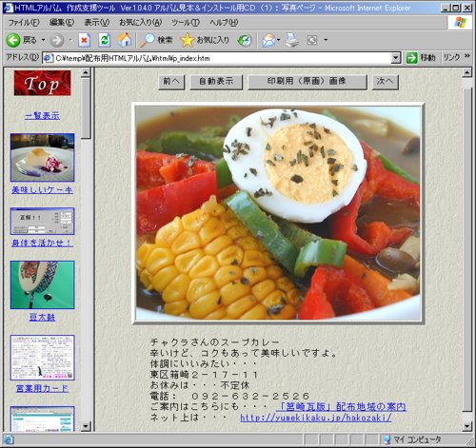476x448 pixels.
Task: Open Forward button history dropdown arrow
Action: (70, 40)
